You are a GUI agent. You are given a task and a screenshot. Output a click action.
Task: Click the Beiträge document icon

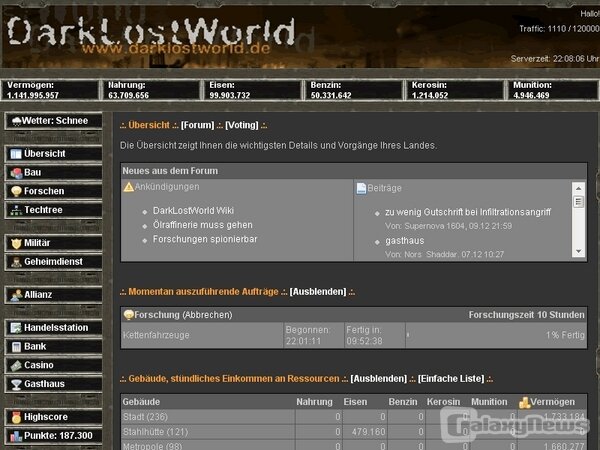361,188
